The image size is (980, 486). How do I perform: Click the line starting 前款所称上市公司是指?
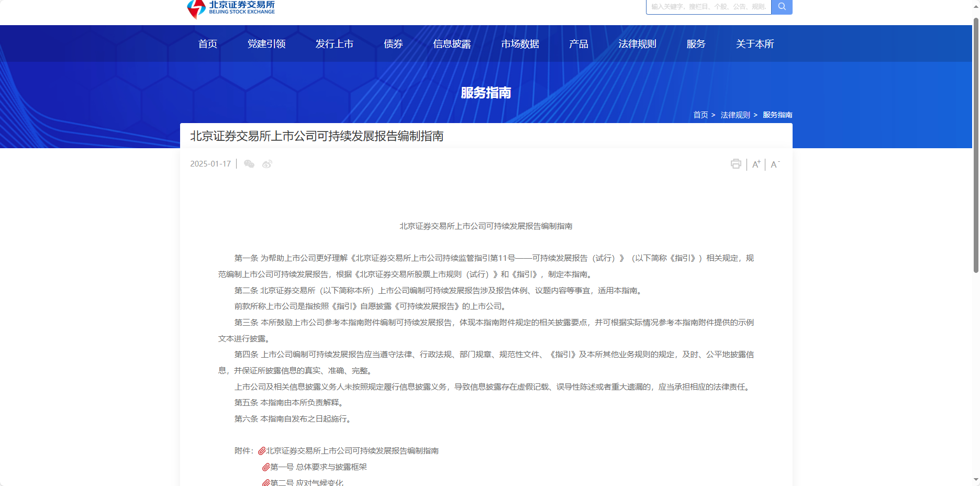371,306
